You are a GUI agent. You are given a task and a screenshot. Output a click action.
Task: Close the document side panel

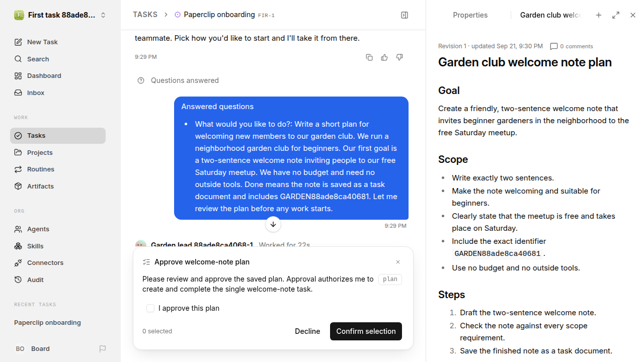click(633, 15)
